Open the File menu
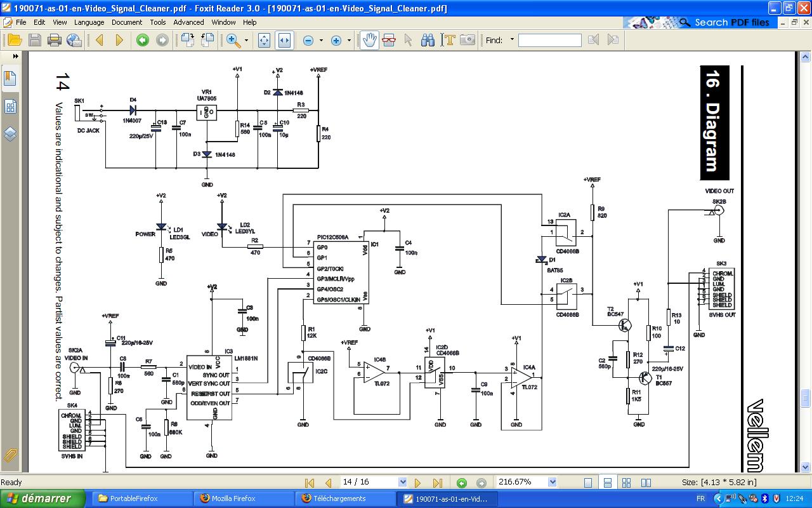Screen dimensions: 812x508 click(21, 22)
